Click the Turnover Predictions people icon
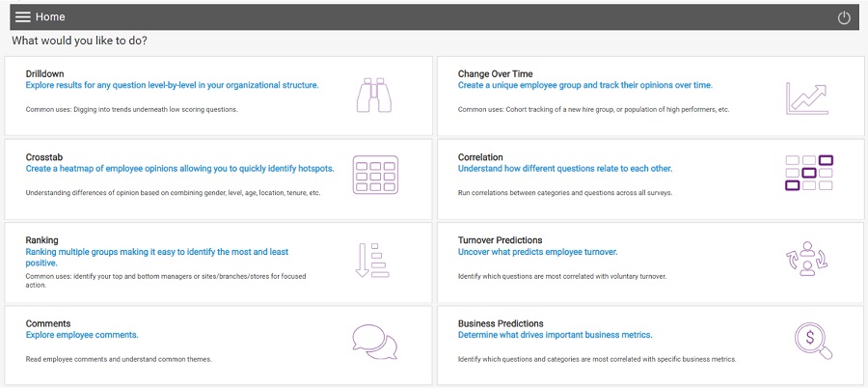 pos(807,259)
